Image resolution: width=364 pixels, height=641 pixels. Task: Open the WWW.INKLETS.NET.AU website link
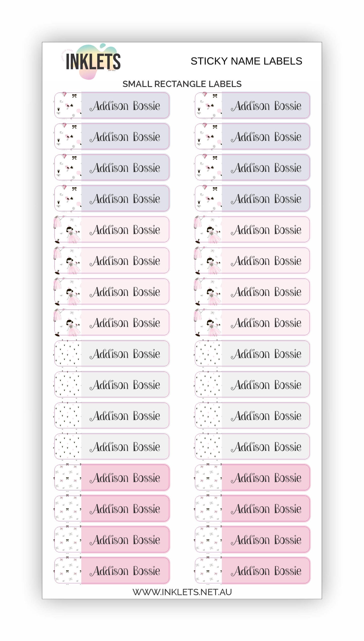click(x=182, y=592)
